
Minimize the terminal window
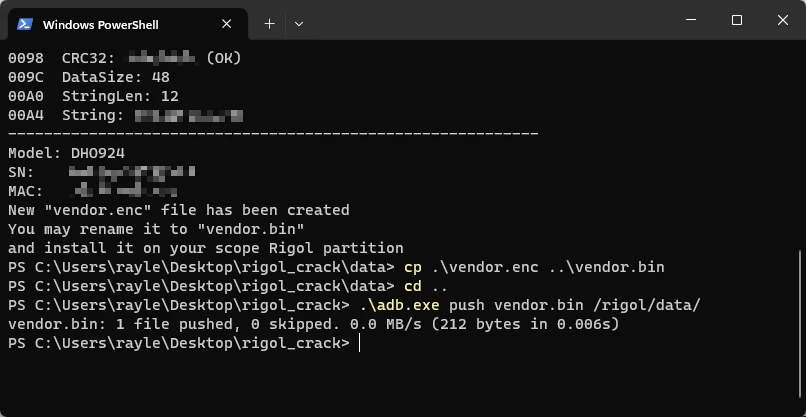click(691, 20)
